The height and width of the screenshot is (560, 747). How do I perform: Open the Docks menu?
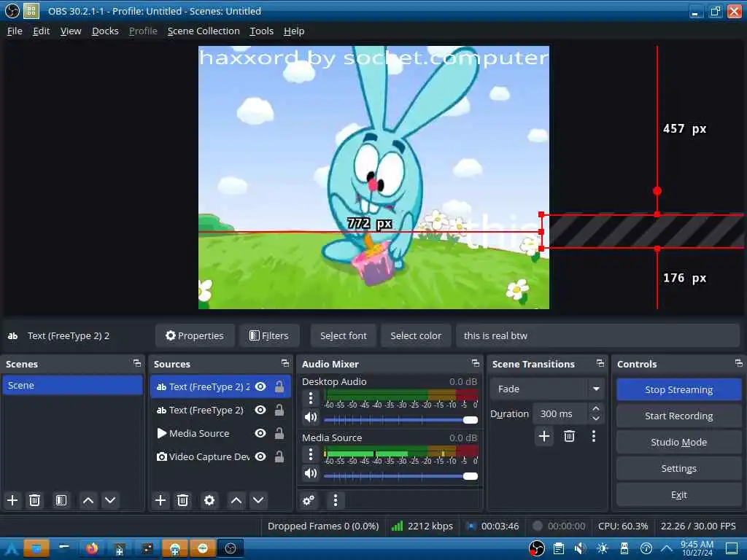[105, 31]
